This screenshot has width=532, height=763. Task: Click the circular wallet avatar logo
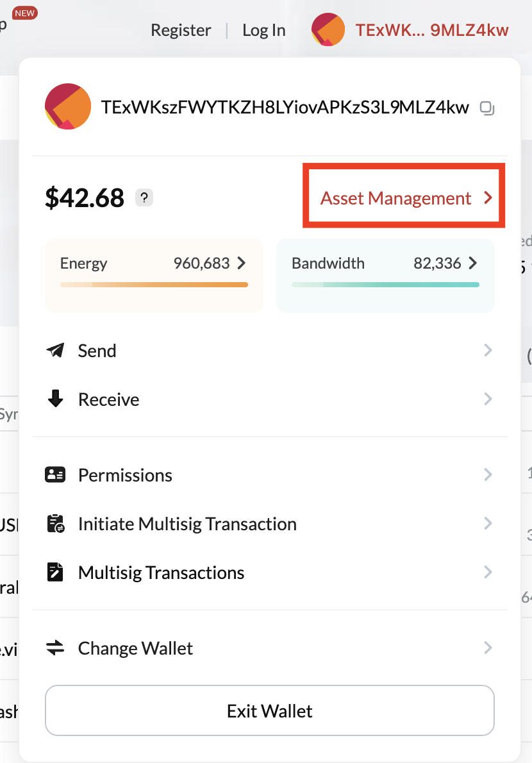coord(67,107)
